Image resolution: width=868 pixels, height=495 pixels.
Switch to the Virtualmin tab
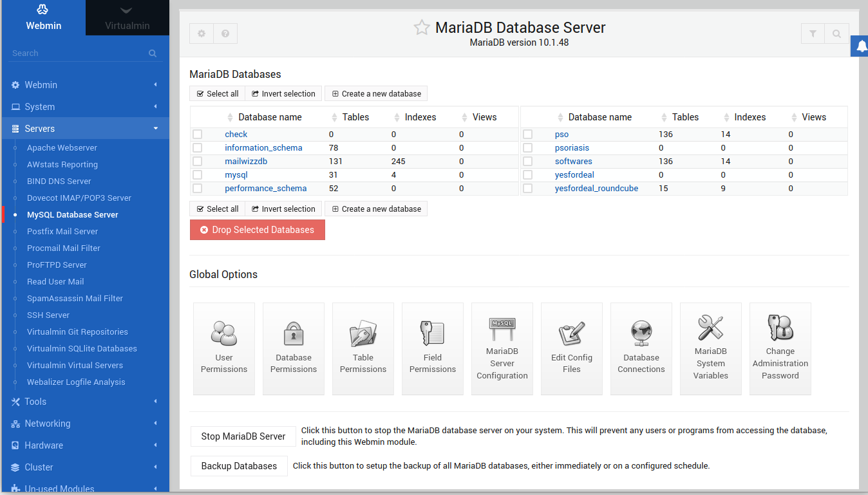[127, 17]
